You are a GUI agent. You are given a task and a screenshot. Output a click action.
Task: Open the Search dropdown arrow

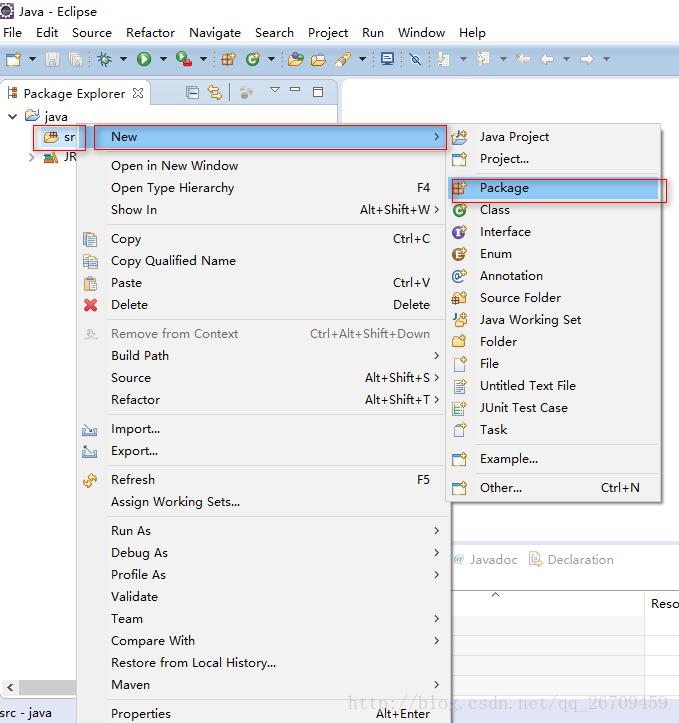362,59
